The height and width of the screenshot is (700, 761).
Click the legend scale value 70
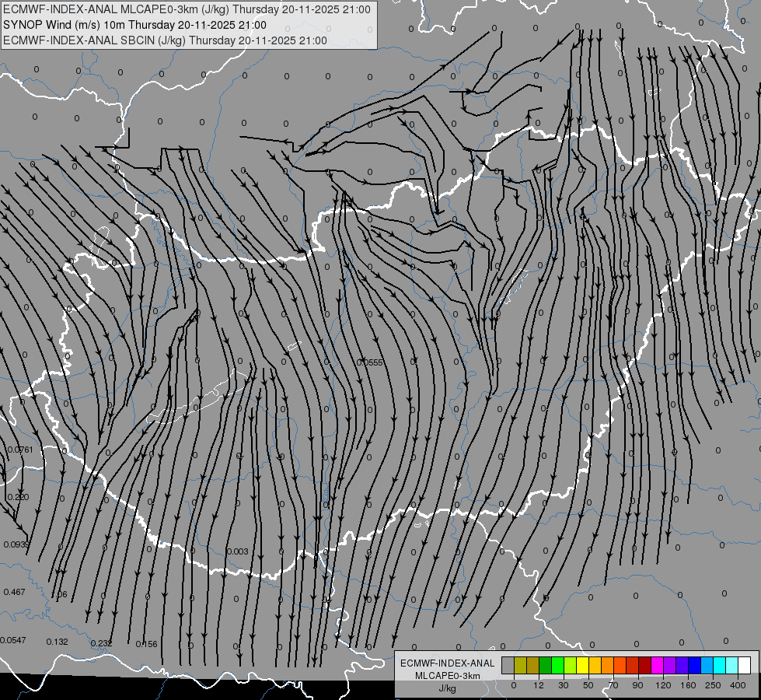pyautogui.click(x=613, y=685)
